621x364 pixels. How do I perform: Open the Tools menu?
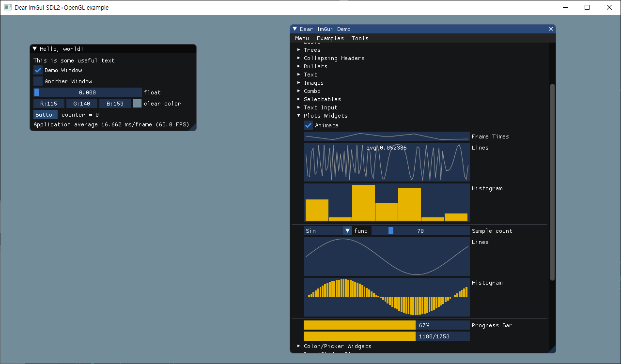point(360,38)
